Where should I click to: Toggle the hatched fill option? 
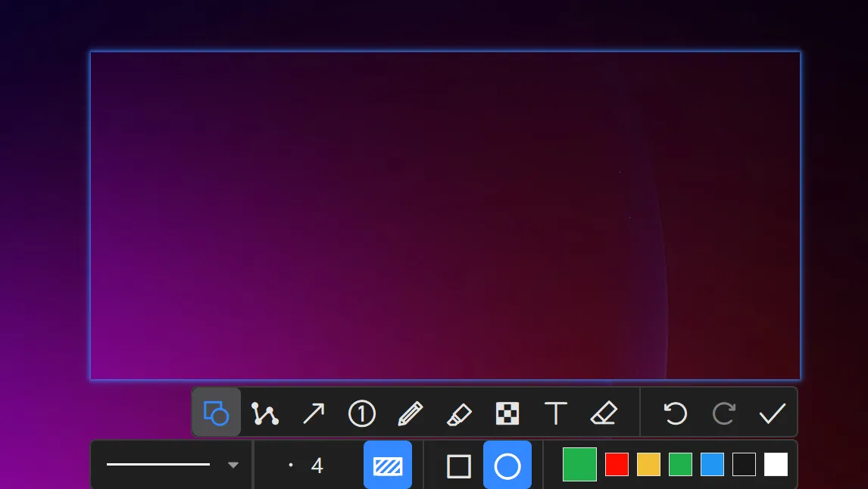pyautogui.click(x=388, y=466)
